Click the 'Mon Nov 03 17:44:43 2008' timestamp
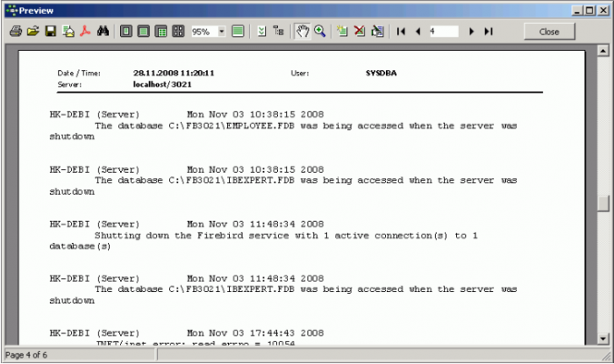Screen dimensions: 614x364 (x=255, y=333)
